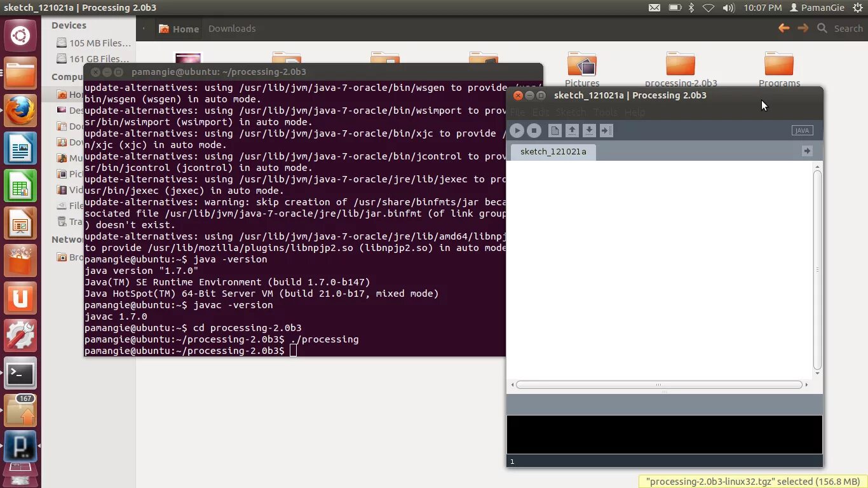Open the sound volume indicator
The width and height of the screenshot is (868, 488).
pyautogui.click(x=728, y=8)
